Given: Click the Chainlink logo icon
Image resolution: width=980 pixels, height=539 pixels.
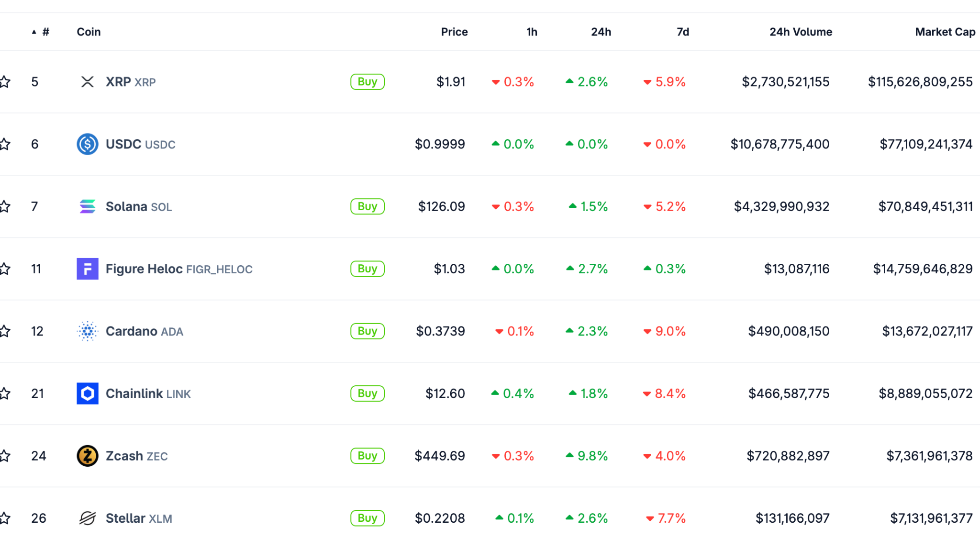Looking at the screenshot, I should click(87, 393).
